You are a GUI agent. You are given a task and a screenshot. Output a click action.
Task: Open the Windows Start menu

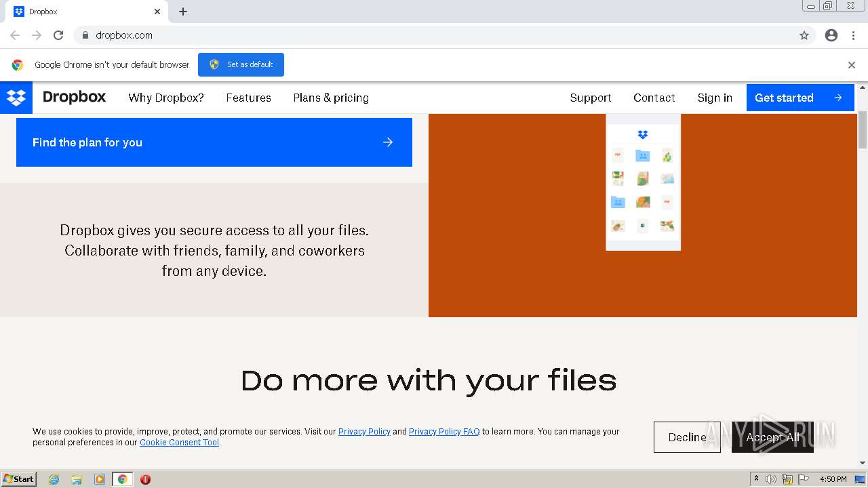(x=18, y=479)
